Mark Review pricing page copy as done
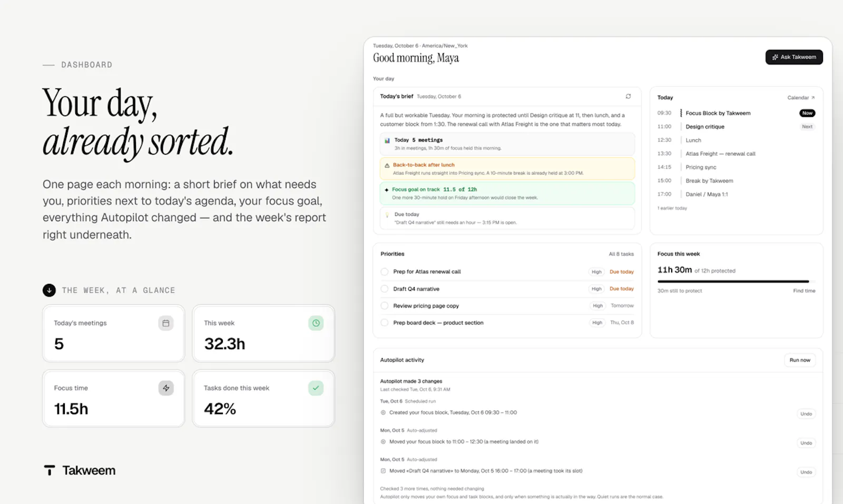The image size is (843, 504). click(385, 306)
